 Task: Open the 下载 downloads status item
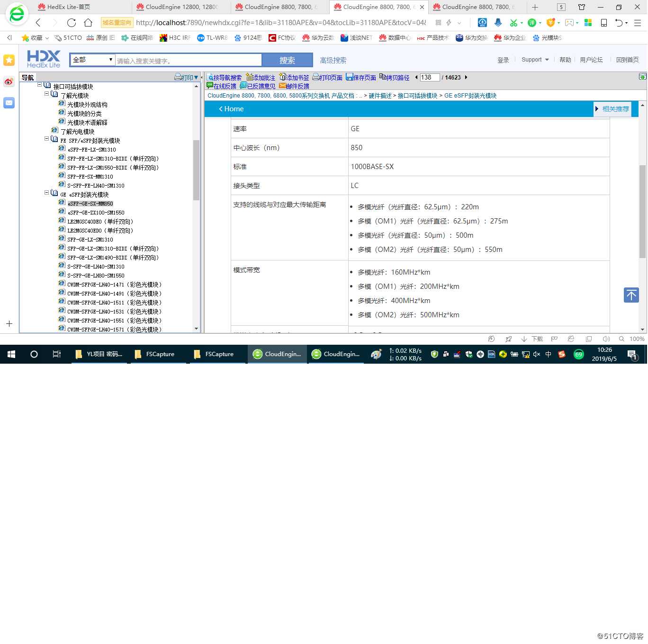tap(532, 339)
